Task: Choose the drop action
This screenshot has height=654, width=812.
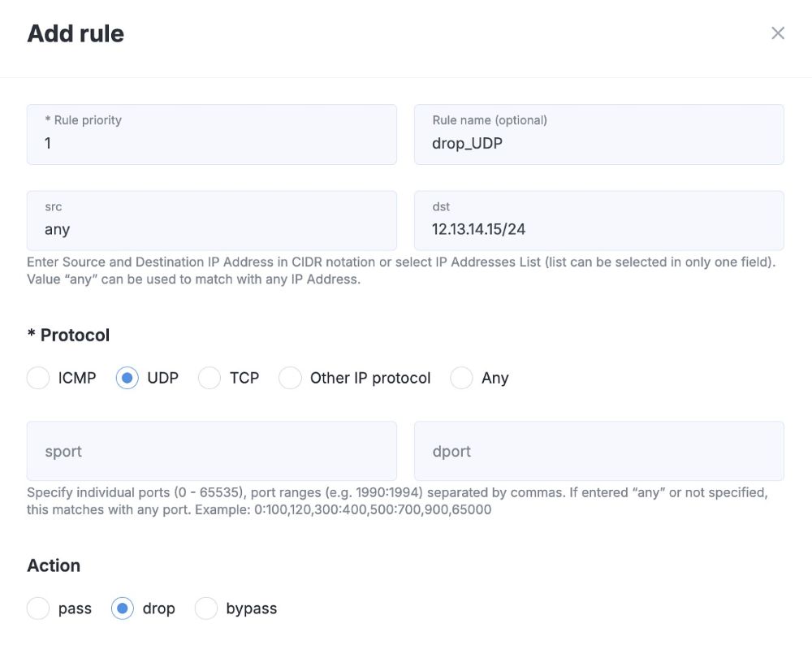Action: pos(123,609)
